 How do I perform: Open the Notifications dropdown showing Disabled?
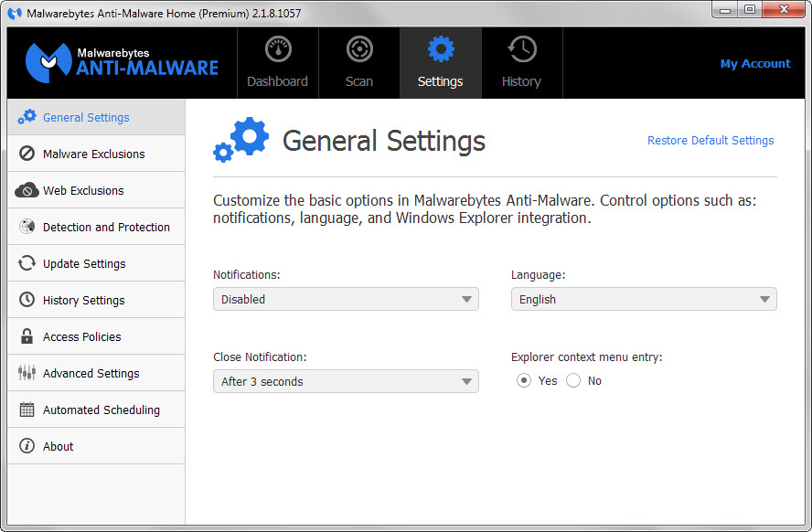coord(346,299)
